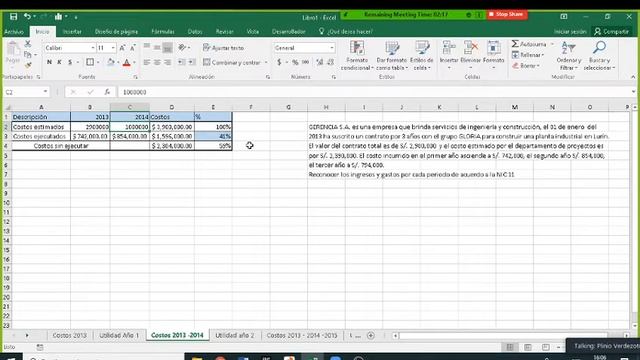Open Formato condicional menu
This screenshot has width=640, height=360.
tap(357, 56)
